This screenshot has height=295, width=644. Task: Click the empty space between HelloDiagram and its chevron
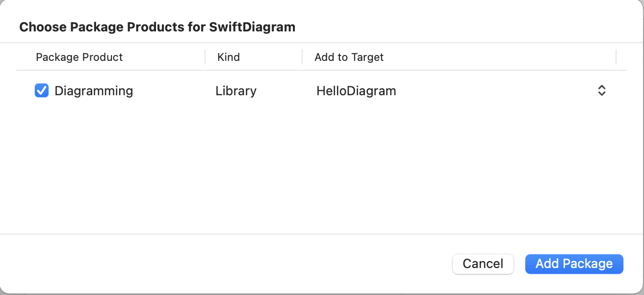pos(495,91)
